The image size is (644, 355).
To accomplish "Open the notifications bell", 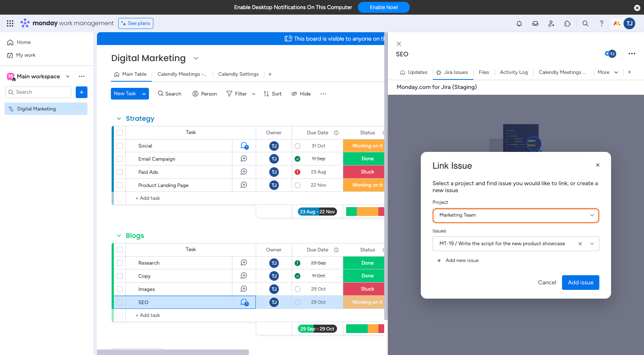I will (519, 23).
